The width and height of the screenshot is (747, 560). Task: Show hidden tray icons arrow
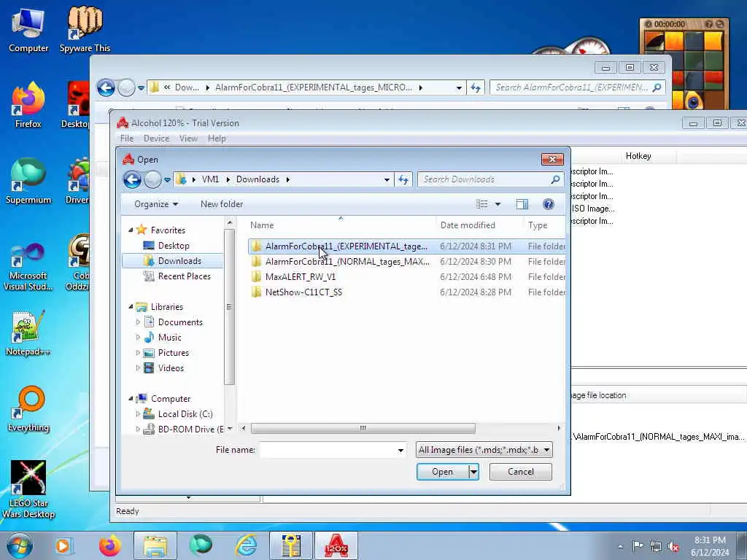pos(620,546)
